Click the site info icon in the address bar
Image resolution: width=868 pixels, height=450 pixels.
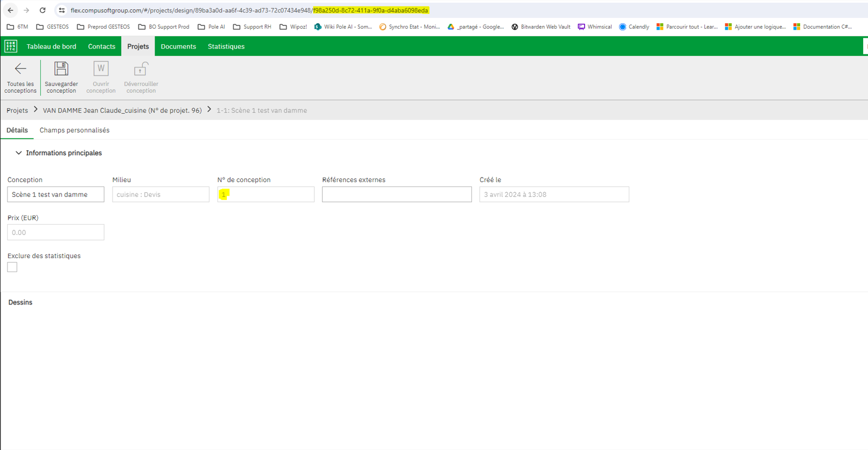pos(61,10)
